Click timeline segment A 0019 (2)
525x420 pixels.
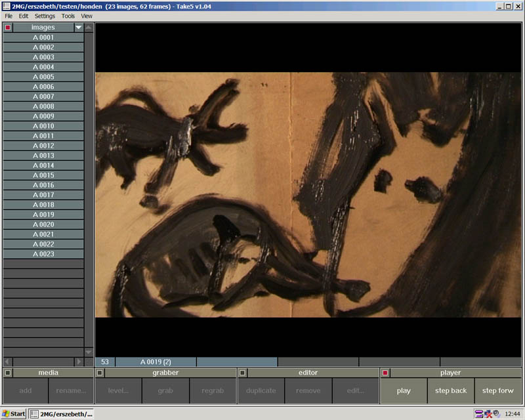click(x=156, y=362)
